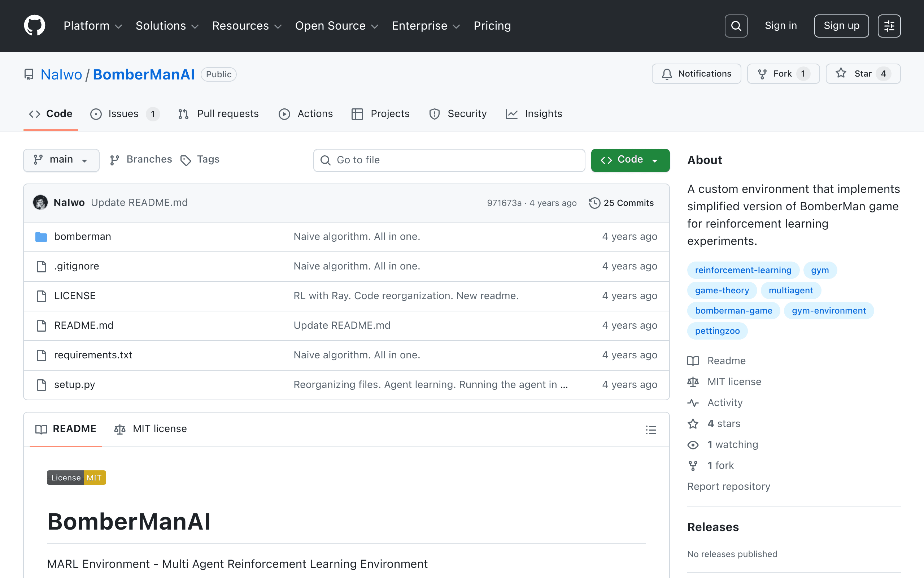Click the file icon next to requirements.txt
Image resolution: width=924 pixels, height=578 pixels.
[41, 355]
